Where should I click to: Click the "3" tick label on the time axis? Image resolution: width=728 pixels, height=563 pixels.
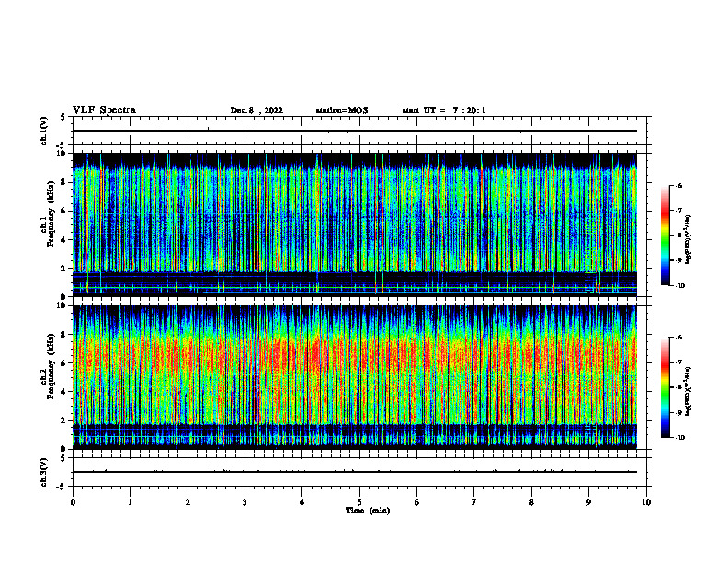point(245,502)
